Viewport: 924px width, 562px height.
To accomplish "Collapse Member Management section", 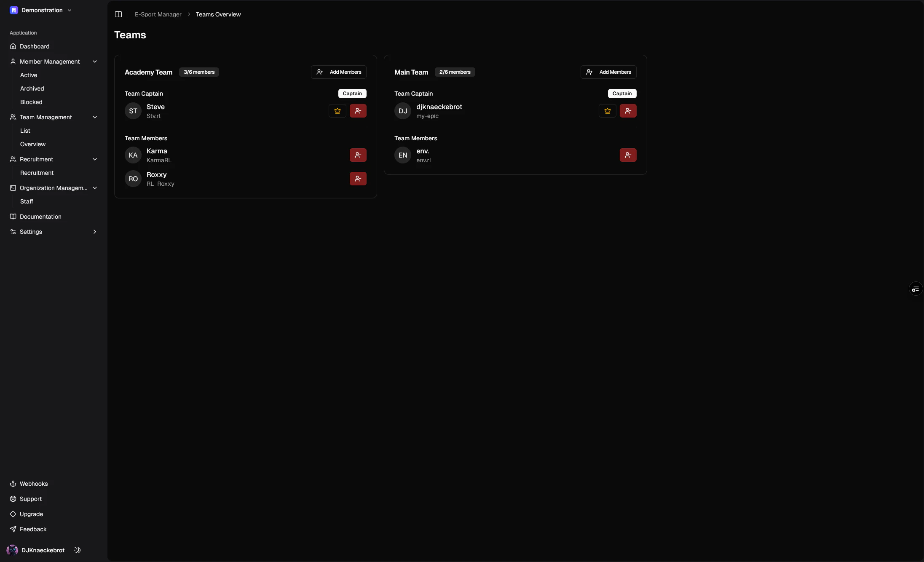I will [x=95, y=62].
